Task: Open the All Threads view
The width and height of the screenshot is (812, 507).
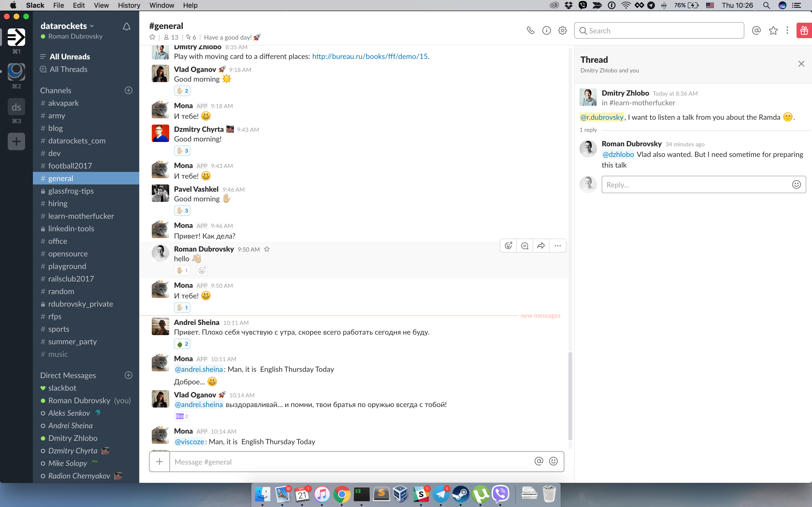Action: click(x=68, y=69)
